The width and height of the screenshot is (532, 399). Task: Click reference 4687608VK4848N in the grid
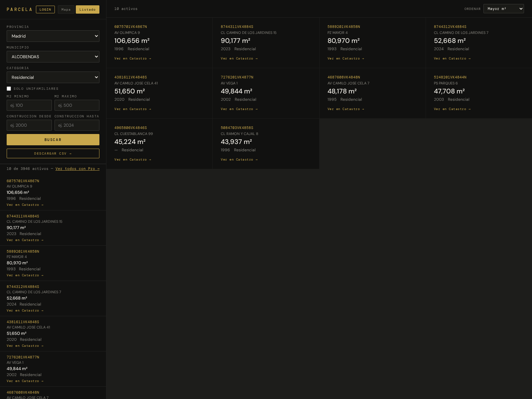(x=344, y=77)
